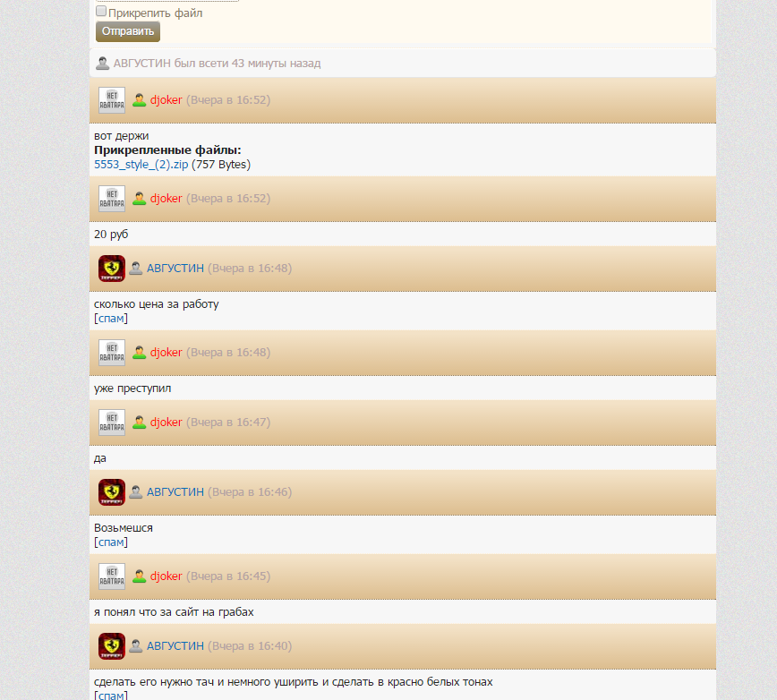Open АВГУСТИН name at 16:40 message
The height and width of the screenshot is (700, 777).
175,646
